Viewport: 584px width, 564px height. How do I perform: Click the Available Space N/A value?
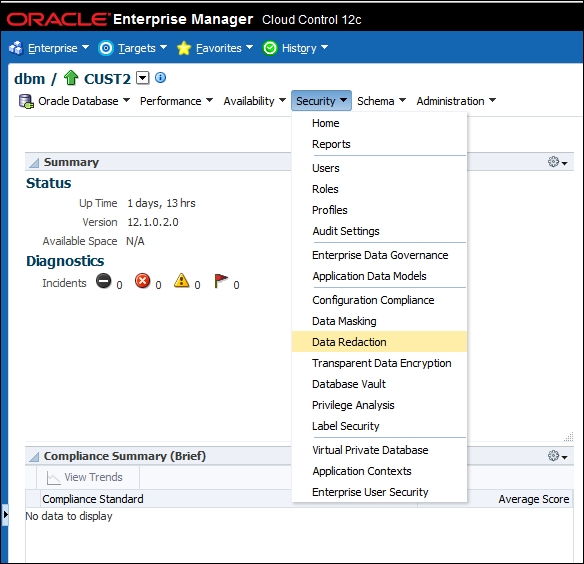click(x=135, y=241)
